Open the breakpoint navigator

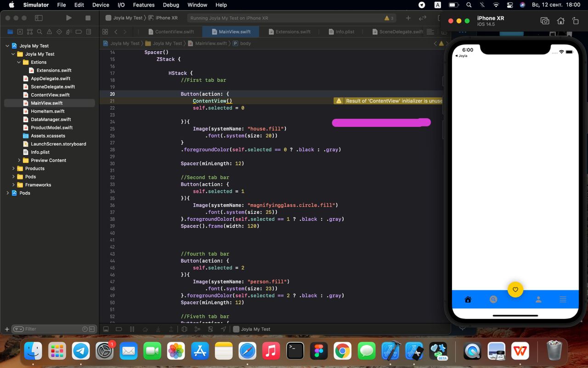point(79,32)
